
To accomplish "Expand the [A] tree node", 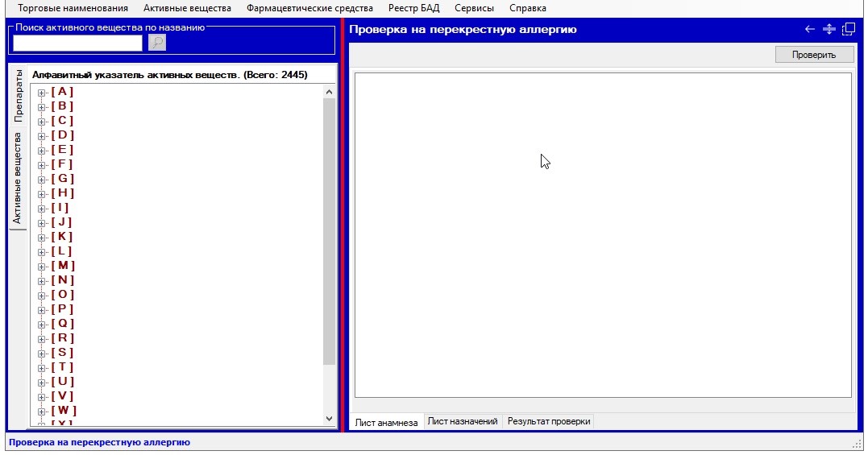I will [42, 92].
